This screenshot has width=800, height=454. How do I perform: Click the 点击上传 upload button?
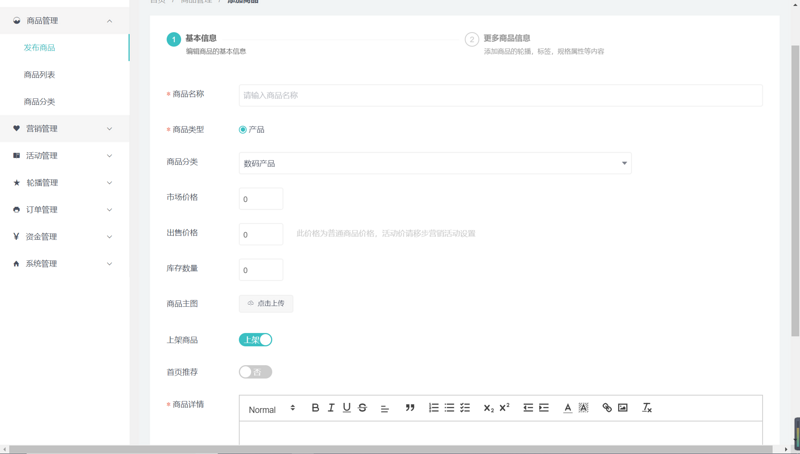point(266,304)
